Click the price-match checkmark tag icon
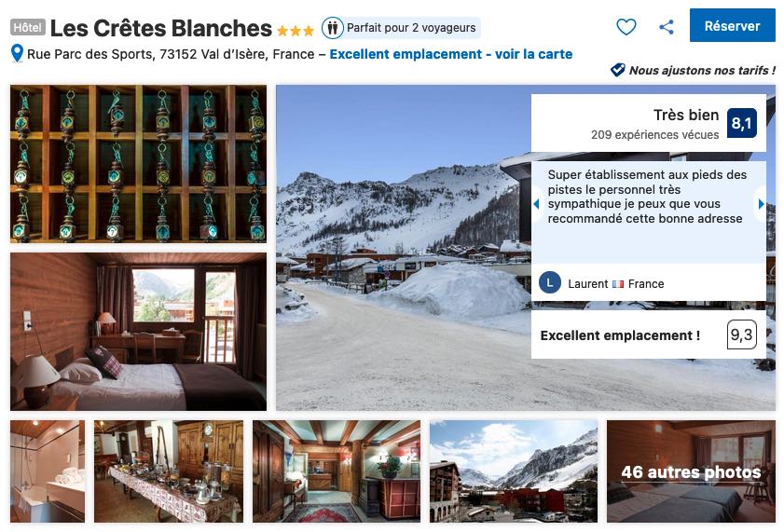The image size is (784, 532). point(617,70)
